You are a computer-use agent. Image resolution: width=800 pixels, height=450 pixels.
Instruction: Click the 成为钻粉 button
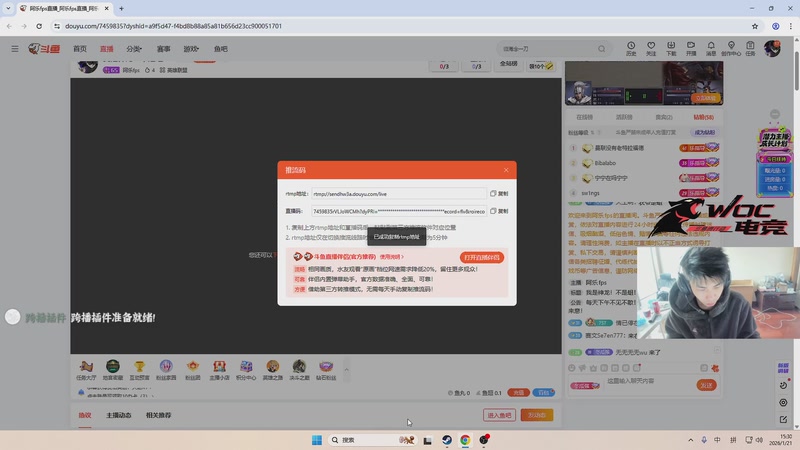click(x=705, y=132)
